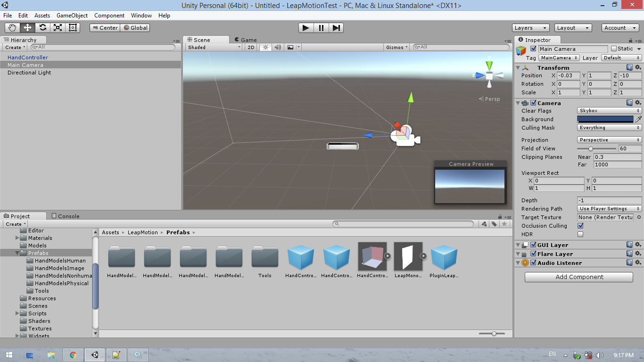Click the Hierarchy Create button
Screen dimensions: 644x362
click(x=15, y=47)
